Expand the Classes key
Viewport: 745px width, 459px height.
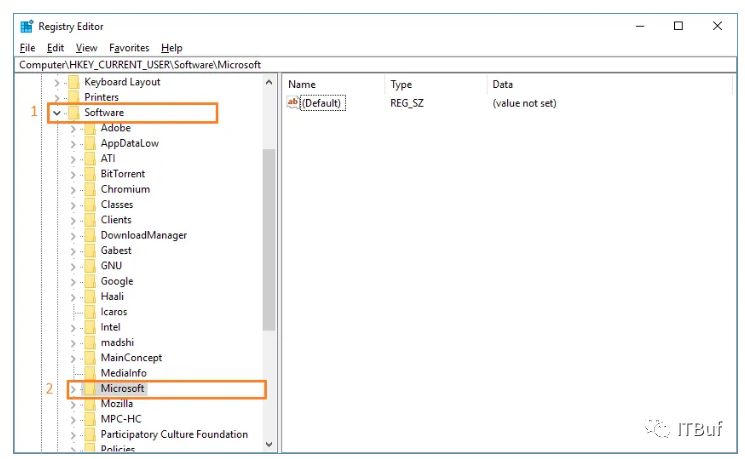73,205
